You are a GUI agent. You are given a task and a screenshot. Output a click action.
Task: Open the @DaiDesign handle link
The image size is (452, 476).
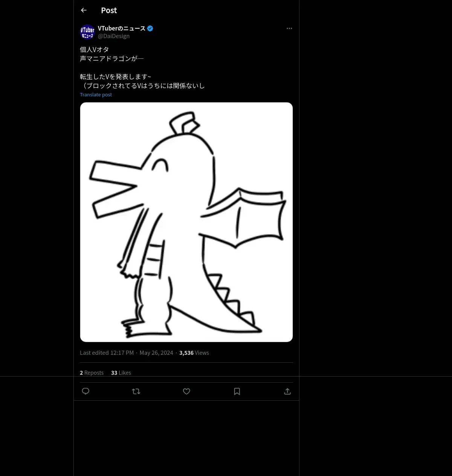click(114, 36)
